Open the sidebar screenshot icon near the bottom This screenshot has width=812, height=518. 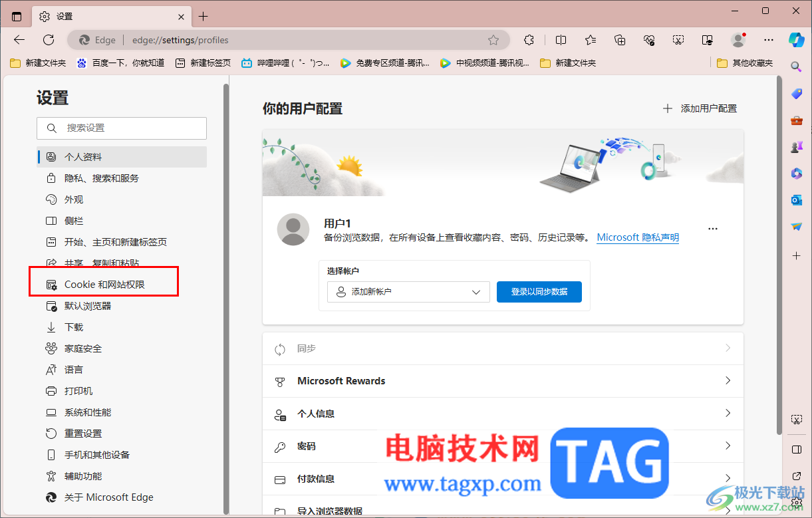click(x=796, y=420)
